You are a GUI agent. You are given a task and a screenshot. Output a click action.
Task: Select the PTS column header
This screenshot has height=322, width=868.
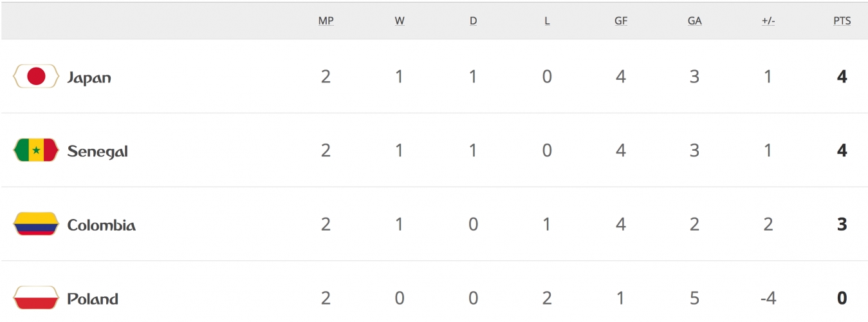pos(842,21)
